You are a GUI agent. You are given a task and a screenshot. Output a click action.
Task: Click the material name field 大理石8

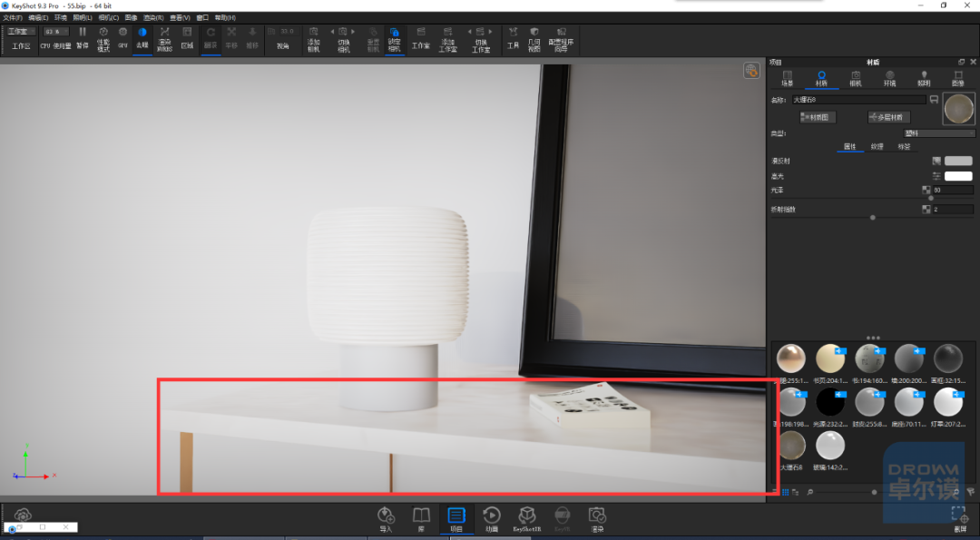(858, 100)
